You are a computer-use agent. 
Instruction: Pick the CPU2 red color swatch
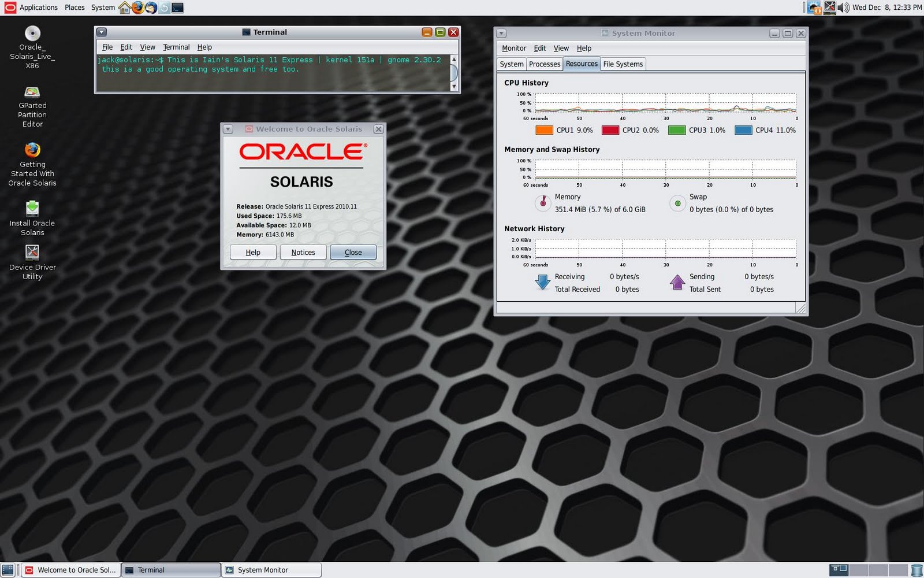[x=610, y=131]
